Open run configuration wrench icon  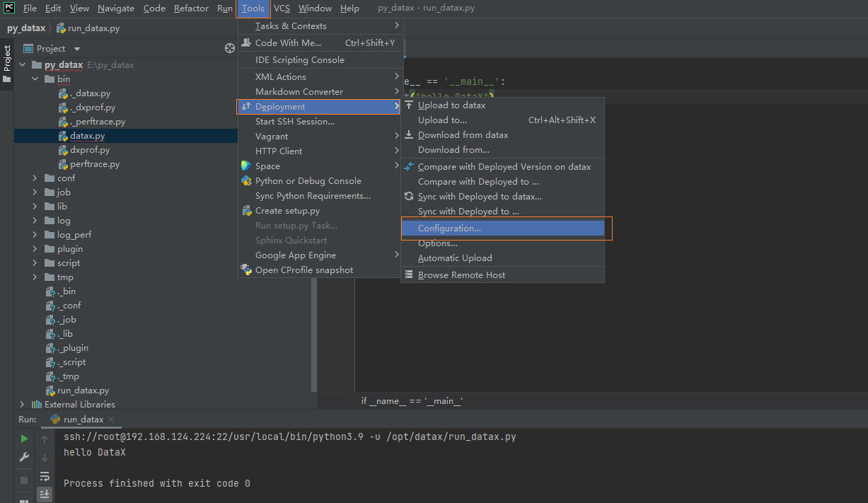(x=24, y=457)
